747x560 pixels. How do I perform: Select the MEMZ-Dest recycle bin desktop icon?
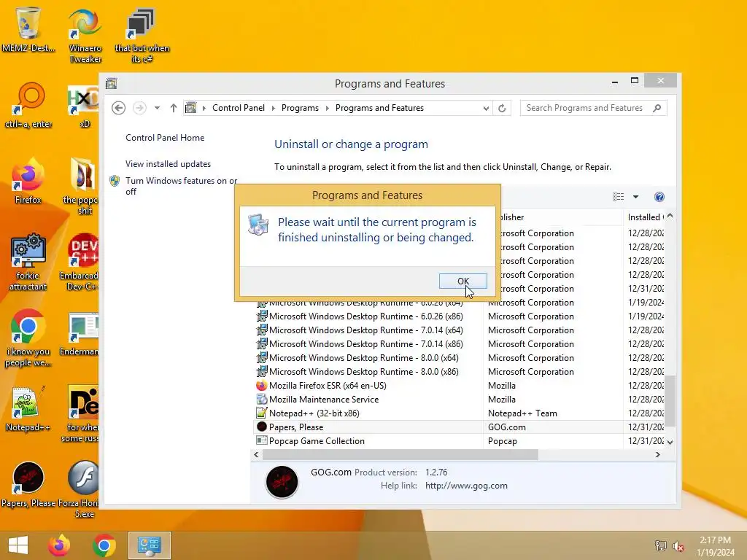coord(28,29)
